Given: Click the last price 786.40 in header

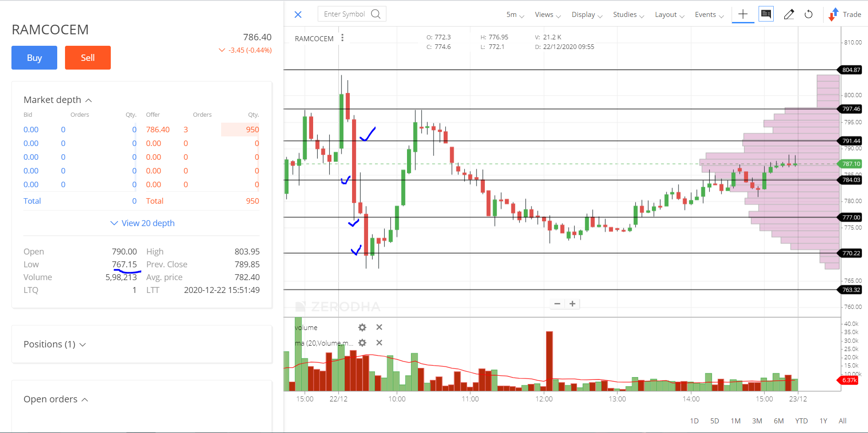Looking at the screenshot, I should [257, 37].
